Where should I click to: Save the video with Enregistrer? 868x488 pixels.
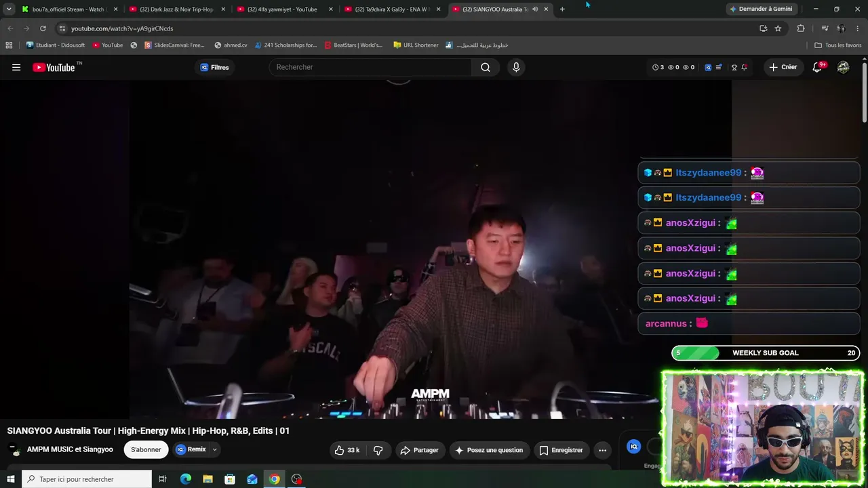point(561,450)
